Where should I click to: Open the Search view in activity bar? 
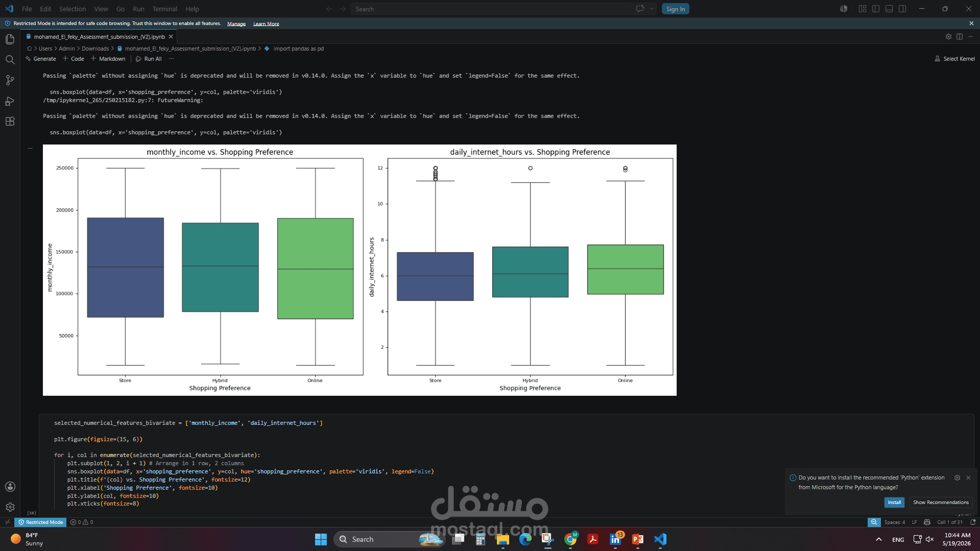pos(10,60)
